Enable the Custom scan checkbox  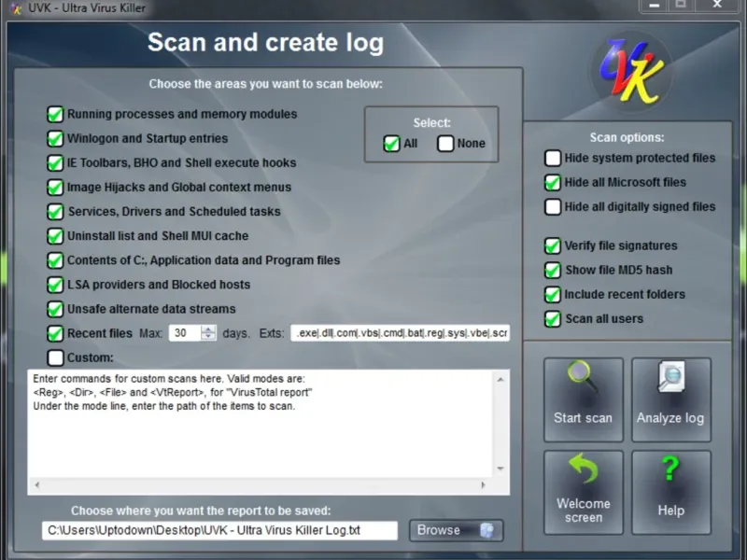coord(55,357)
